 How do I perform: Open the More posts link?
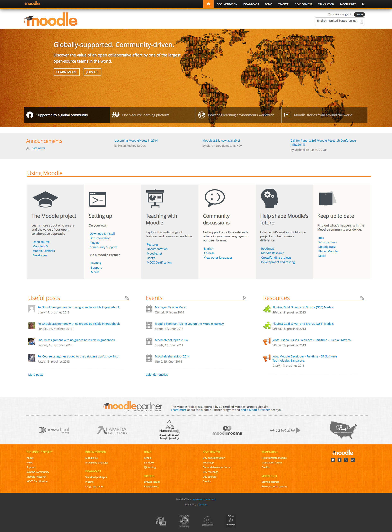tap(36, 375)
